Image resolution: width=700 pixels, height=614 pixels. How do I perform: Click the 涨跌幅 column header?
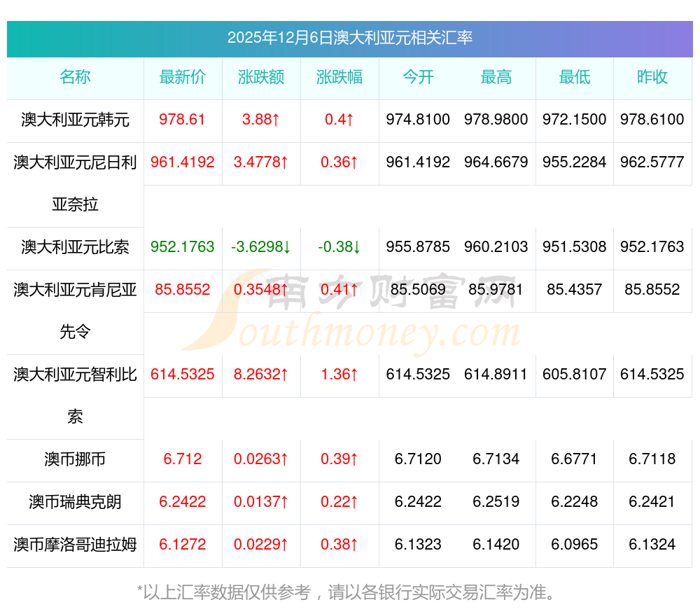pyautogui.click(x=339, y=77)
